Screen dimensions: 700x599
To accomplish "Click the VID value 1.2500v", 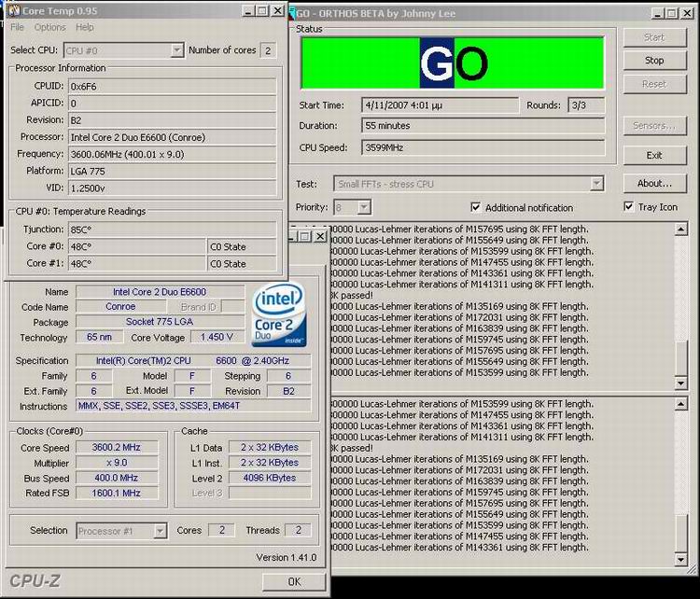I will (173, 188).
